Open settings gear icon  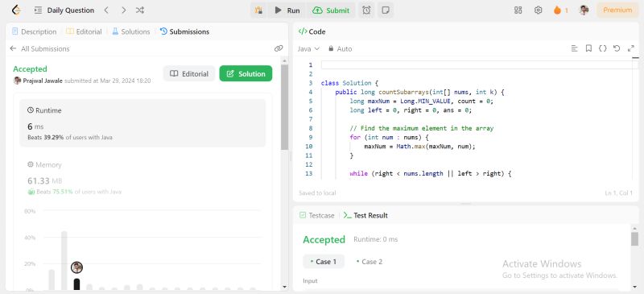point(538,10)
